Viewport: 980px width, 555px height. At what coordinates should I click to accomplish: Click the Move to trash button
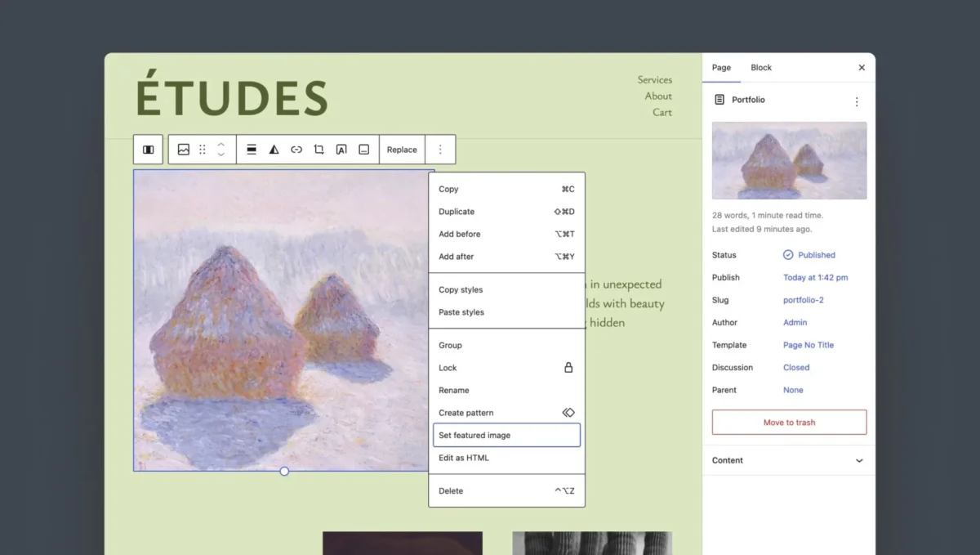tap(789, 423)
